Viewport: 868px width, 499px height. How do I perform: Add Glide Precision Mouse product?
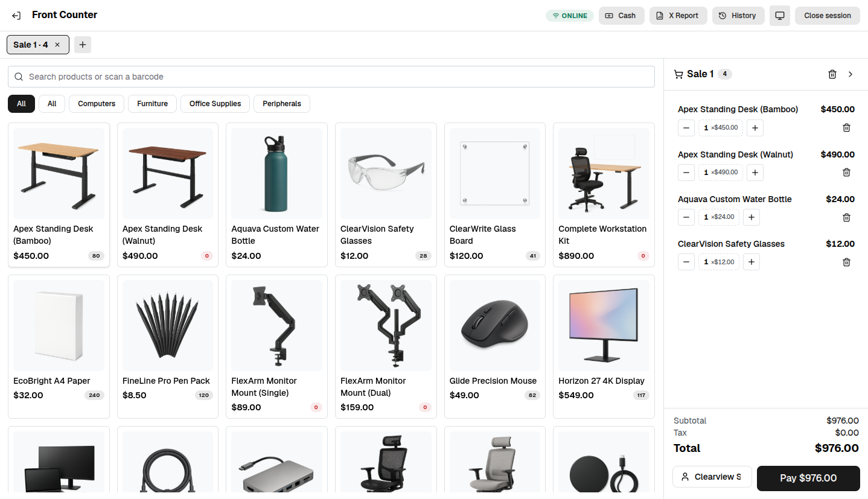pyautogui.click(x=495, y=346)
